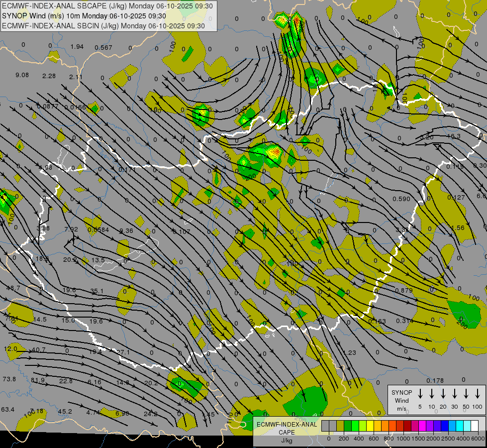Screen dimensions: 487x448
Task: Click the 1000 label on the color scale
Action: (403, 439)
